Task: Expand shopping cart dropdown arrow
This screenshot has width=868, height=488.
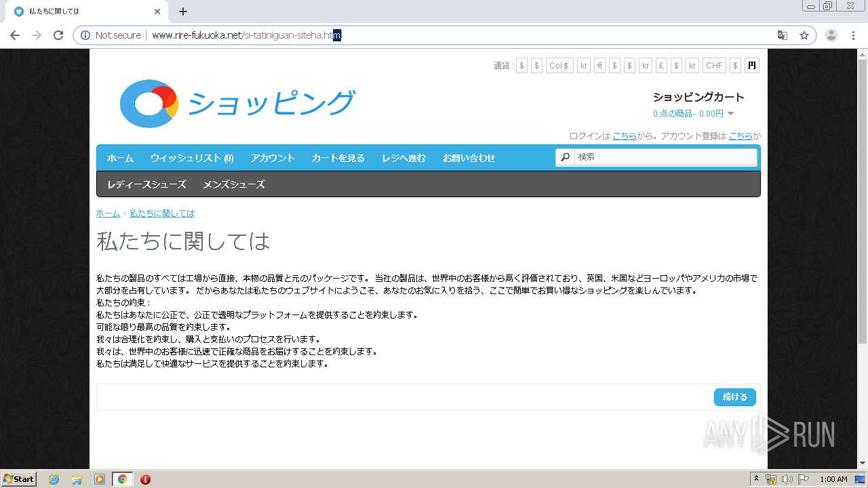Action: [x=730, y=114]
